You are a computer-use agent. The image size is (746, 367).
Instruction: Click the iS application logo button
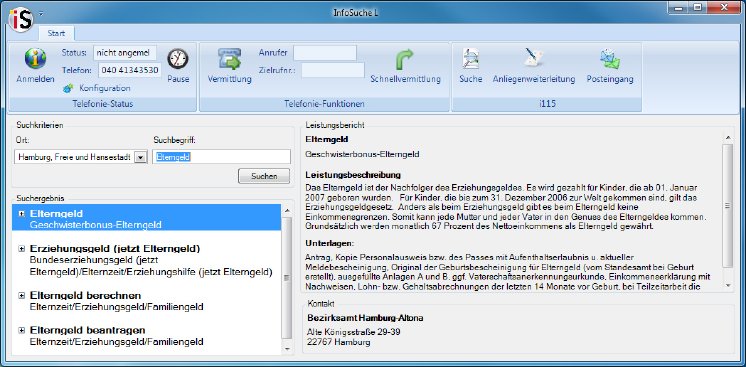(21, 19)
